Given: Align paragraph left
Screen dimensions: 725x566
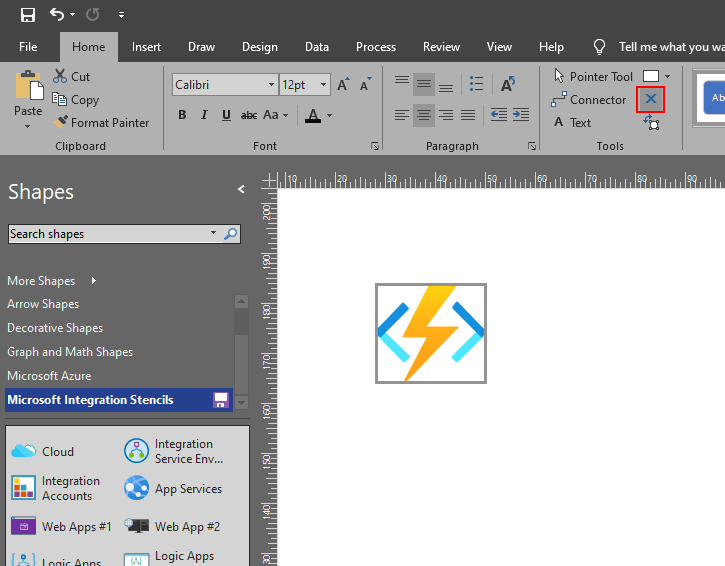Looking at the screenshot, I should [x=402, y=114].
